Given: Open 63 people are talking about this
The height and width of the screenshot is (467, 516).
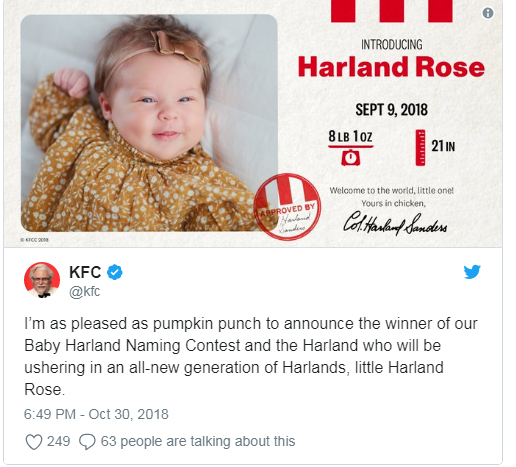Looking at the screenshot, I should pyautogui.click(x=198, y=441).
